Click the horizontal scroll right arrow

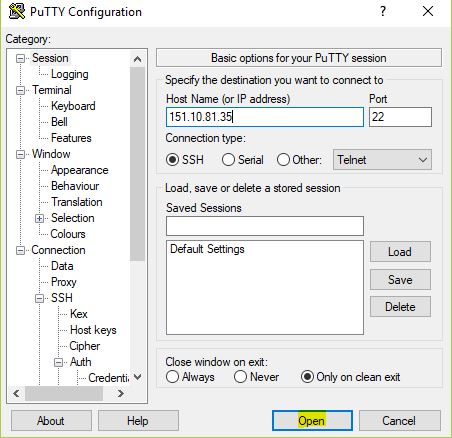click(x=121, y=394)
